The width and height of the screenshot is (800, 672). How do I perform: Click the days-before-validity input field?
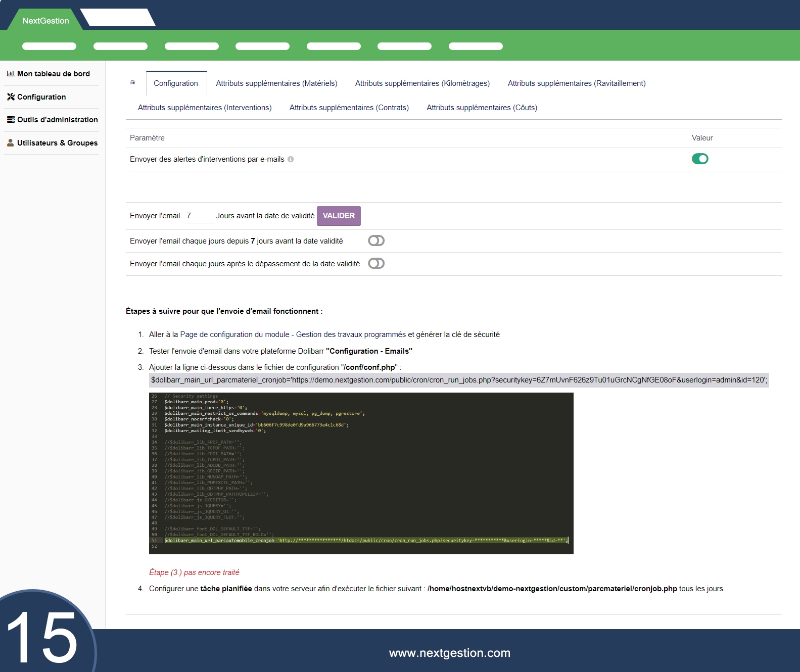point(199,216)
